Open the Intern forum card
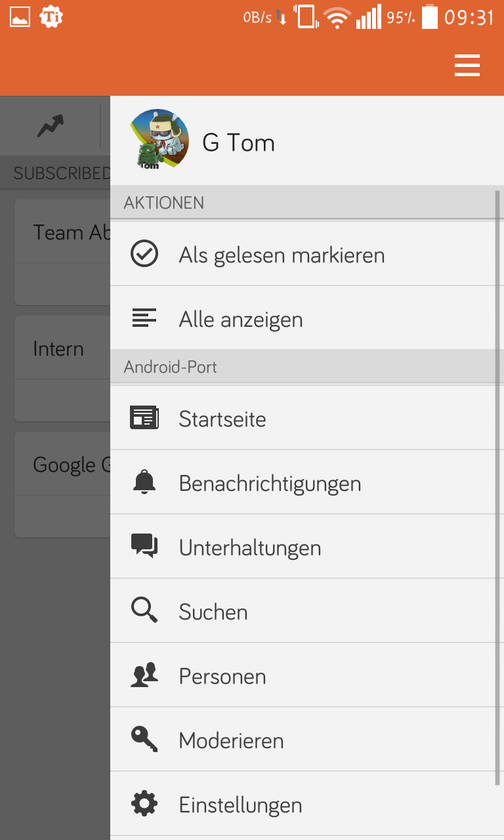This screenshot has height=840, width=504. coord(59,348)
